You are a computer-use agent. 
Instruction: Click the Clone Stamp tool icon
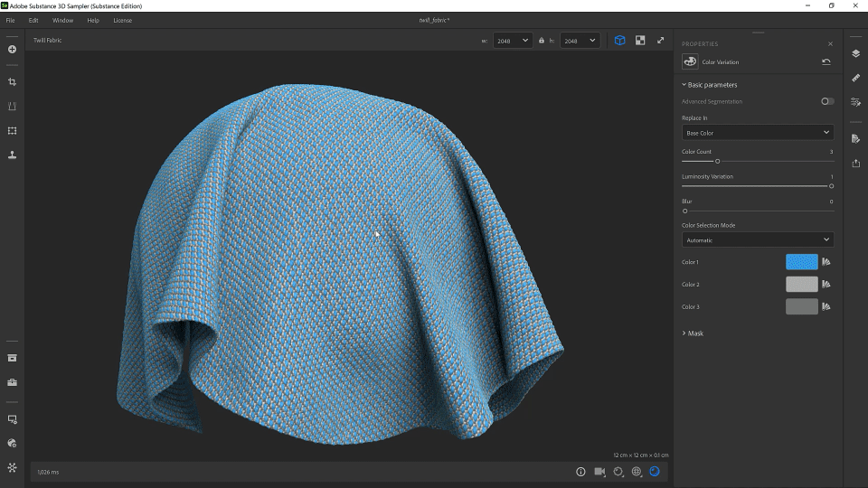point(12,155)
